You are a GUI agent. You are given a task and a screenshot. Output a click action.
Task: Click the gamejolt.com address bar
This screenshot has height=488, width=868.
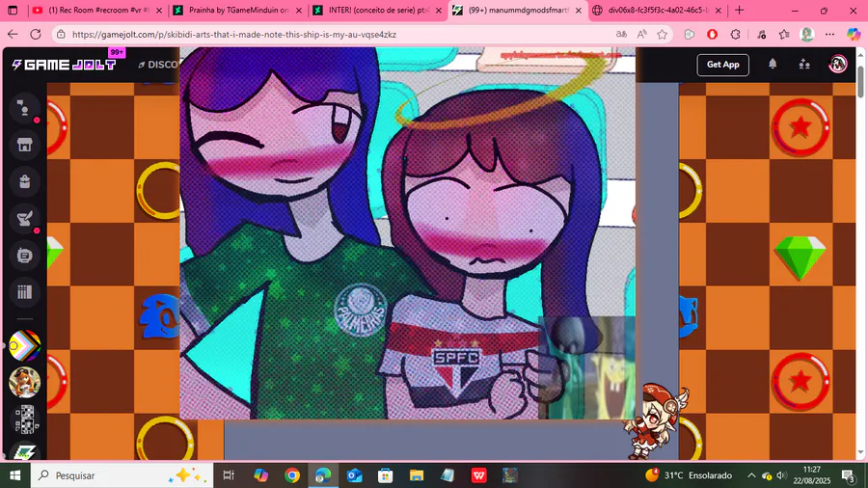click(x=332, y=35)
